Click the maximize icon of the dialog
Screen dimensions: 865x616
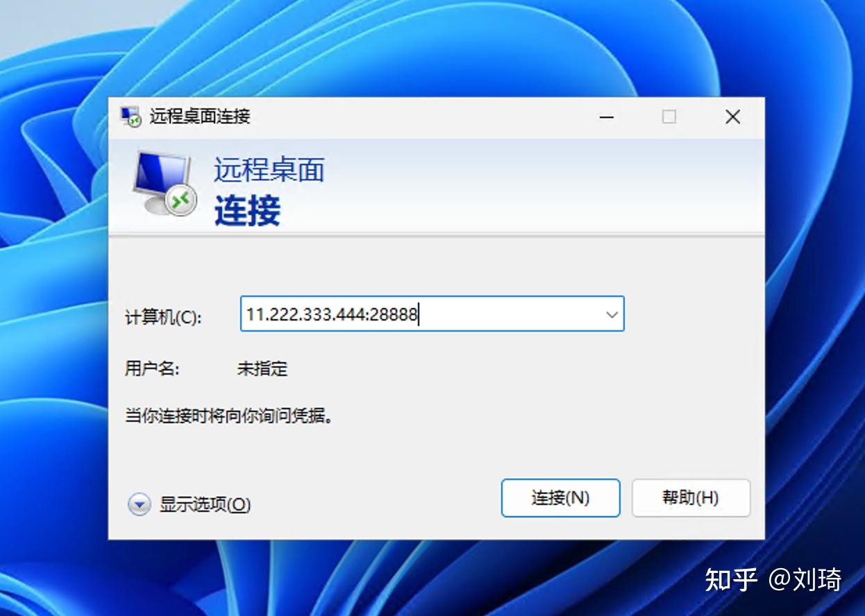point(669,117)
